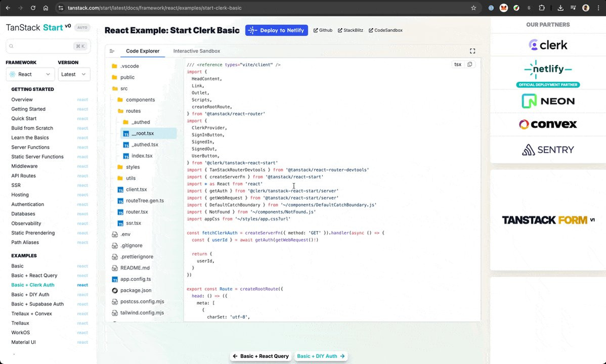606x364 pixels.
Task: Open tailwind.config.mjs file
Action: point(138,312)
